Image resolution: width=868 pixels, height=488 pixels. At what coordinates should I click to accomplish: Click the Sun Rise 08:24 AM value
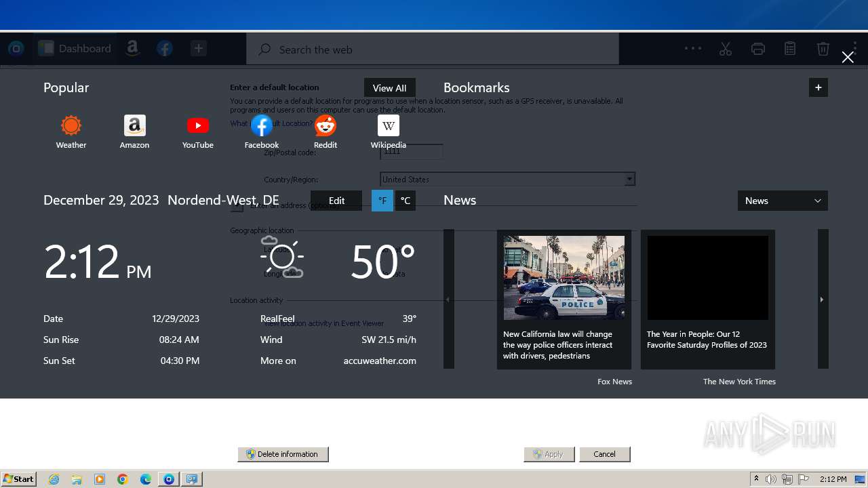tap(179, 340)
